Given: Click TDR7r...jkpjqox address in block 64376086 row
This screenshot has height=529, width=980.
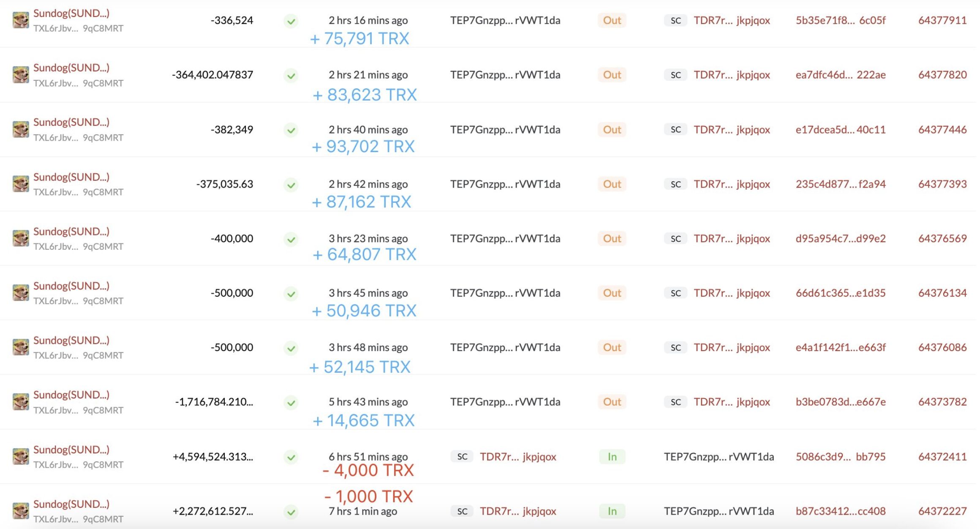Looking at the screenshot, I should pos(732,347).
